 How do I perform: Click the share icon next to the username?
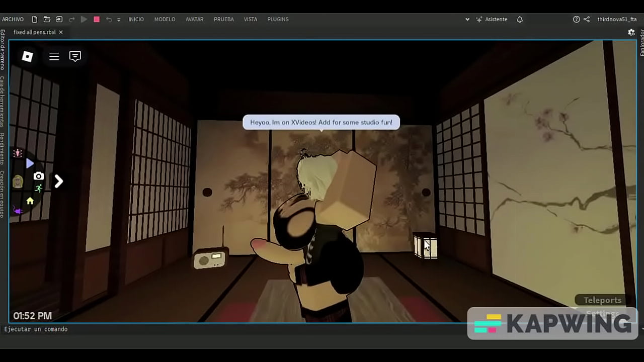(587, 19)
